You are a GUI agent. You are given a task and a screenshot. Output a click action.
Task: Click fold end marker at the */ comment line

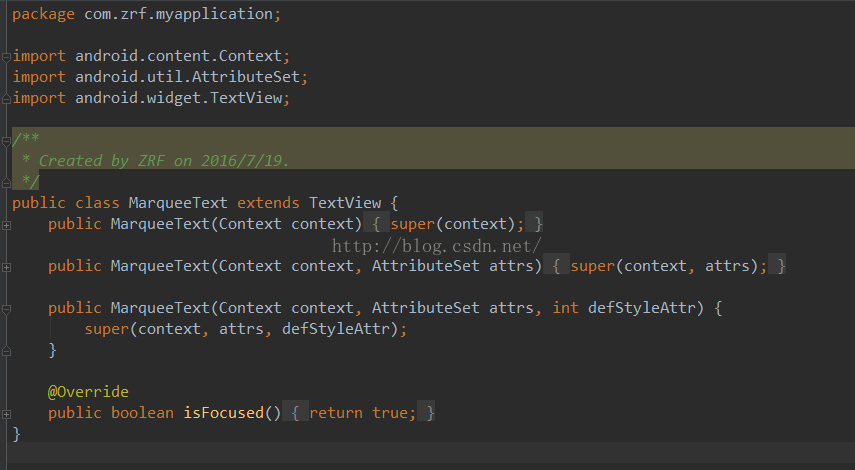coord(6,183)
